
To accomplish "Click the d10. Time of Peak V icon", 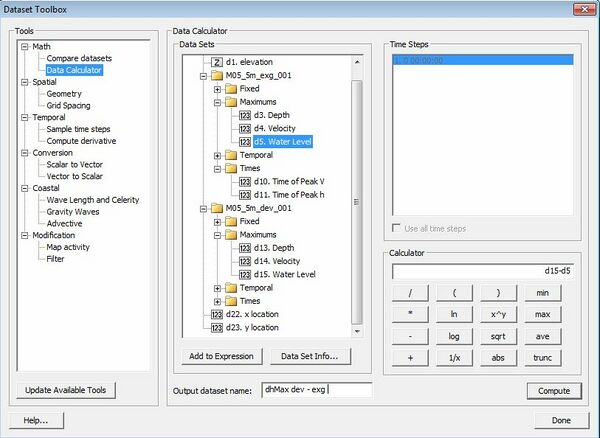I will click(x=245, y=181).
